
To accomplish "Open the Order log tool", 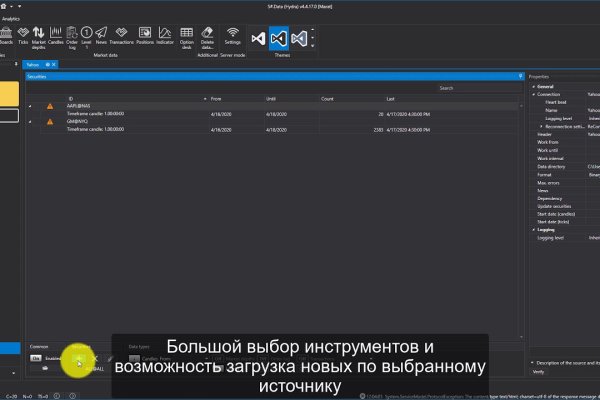I will click(x=72, y=38).
